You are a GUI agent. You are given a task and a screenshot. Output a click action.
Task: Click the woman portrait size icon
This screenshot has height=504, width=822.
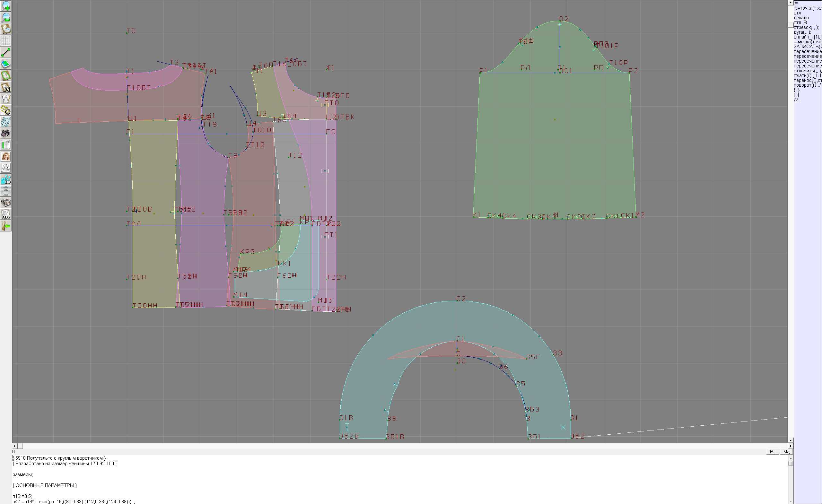6,156
